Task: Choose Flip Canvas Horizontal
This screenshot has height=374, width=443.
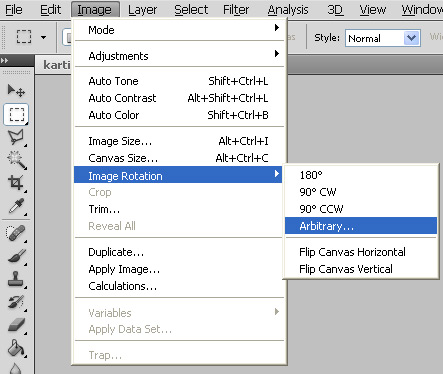Action: (x=361, y=252)
